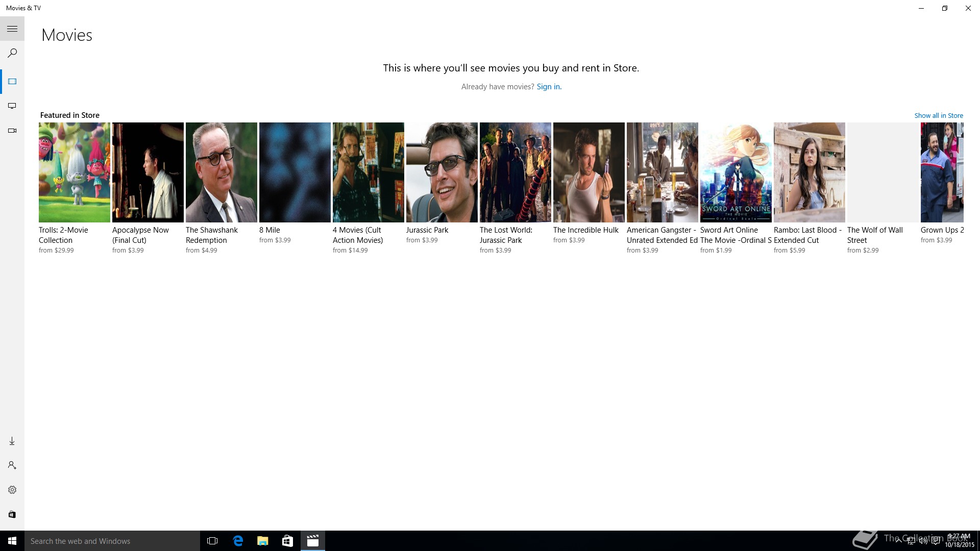
Task: Open the Action Center notifications icon
Action: [x=936, y=541]
